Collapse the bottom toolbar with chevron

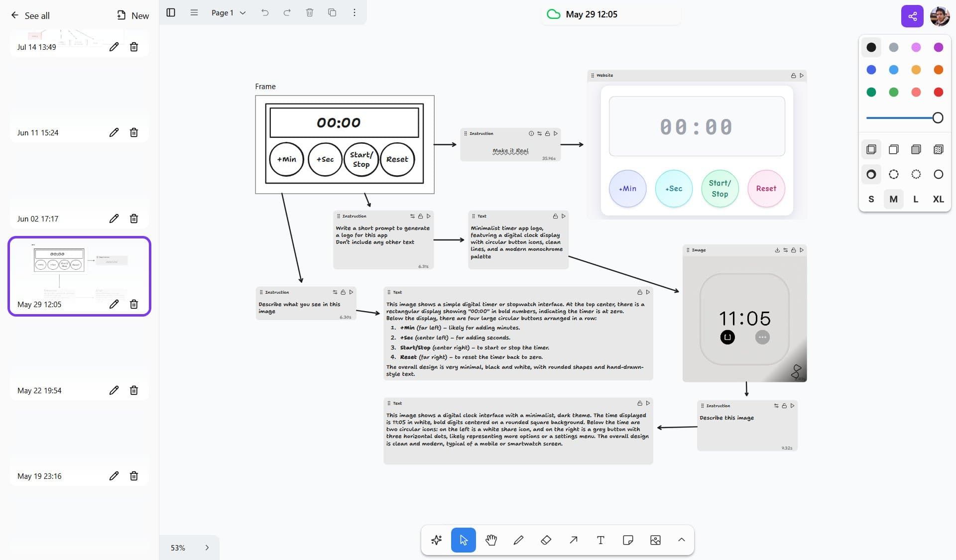point(682,540)
